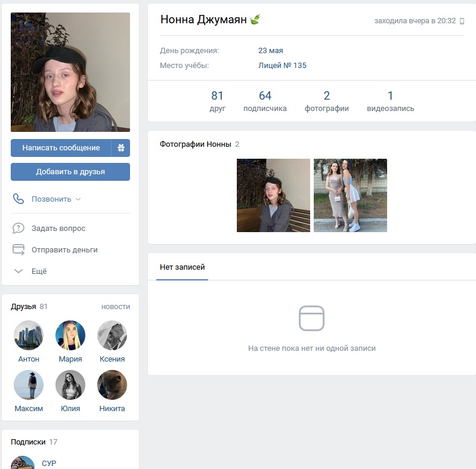Click the phone call icon

pos(18,199)
